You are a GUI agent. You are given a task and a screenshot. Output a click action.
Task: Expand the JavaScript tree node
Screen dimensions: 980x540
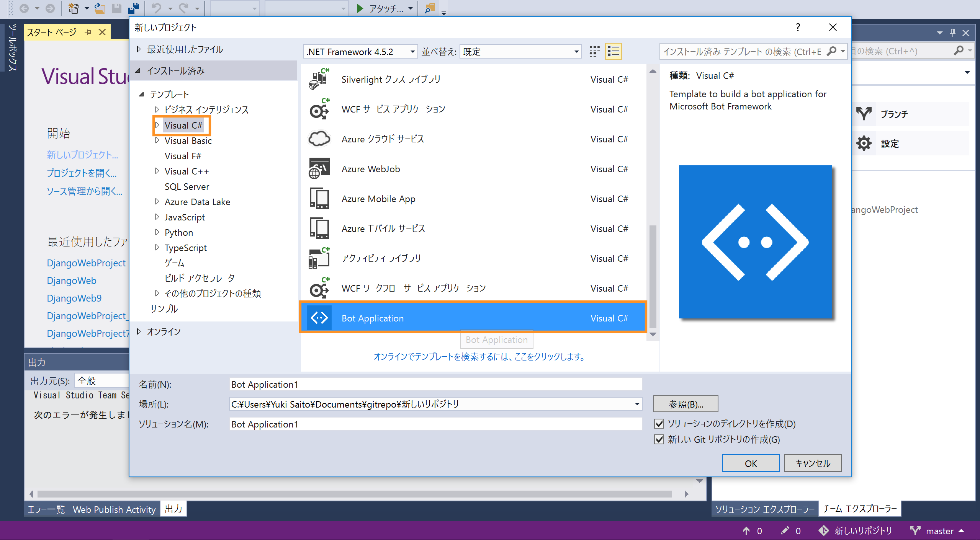click(x=157, y=217)
